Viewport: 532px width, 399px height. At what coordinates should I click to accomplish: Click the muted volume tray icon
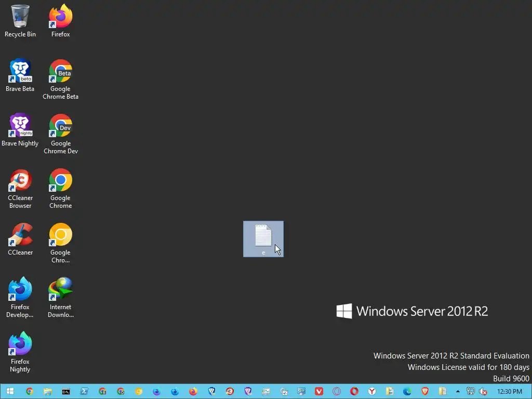click(x=483, y=392)
